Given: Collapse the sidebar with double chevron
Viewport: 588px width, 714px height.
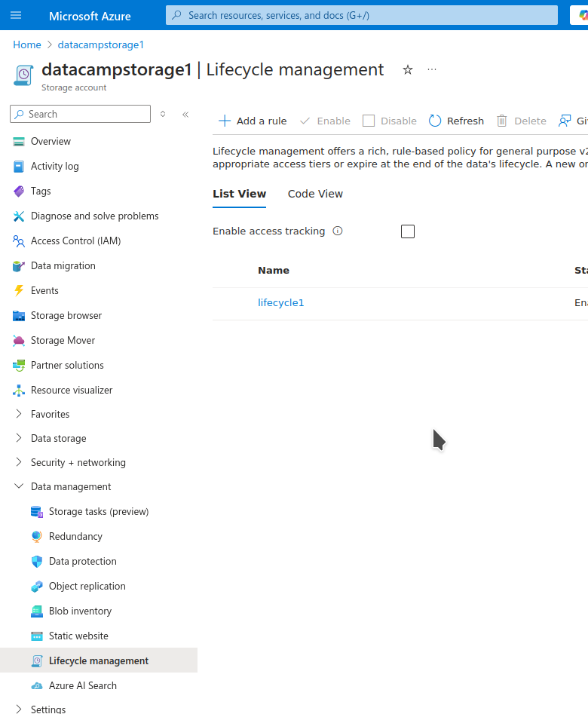Looking at the screenshot, I should coord(185,115).
